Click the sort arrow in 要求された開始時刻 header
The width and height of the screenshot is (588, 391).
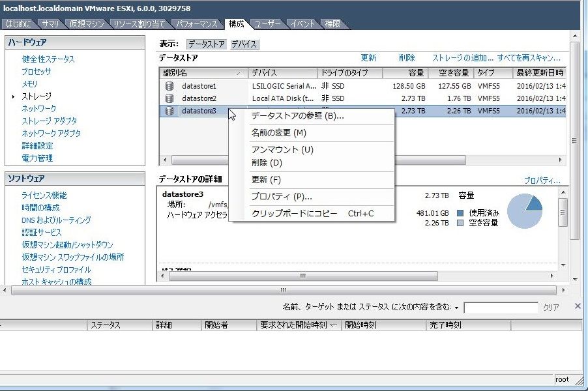pyautogui.click(x=333, y=325)
